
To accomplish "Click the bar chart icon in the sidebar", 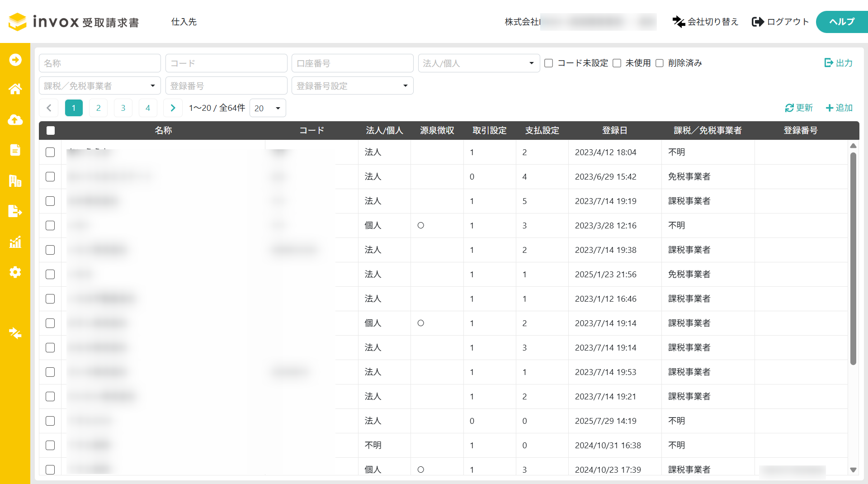I will pyautogui.click(x=15, y=242).
